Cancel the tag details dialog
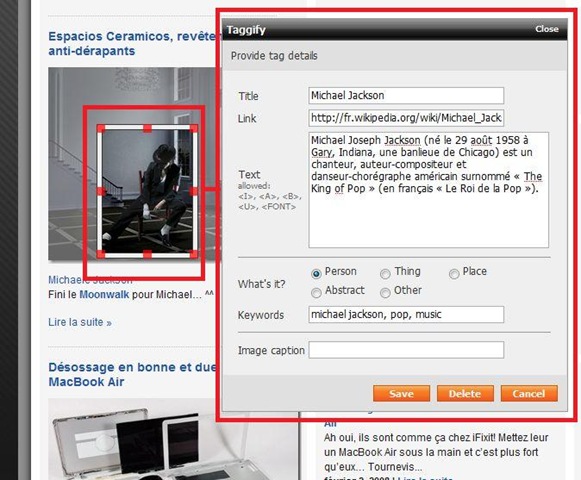The height and width of the screenshot is (480, 581). (529, 393)
